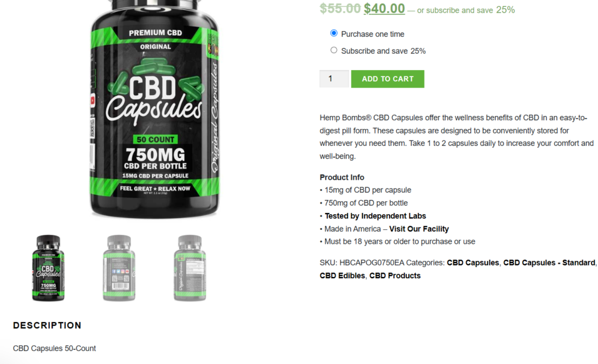Viewport: 598px width, 364px height.
Task: Choose the Subscribe and save 25% option
Action: (333, 50)
